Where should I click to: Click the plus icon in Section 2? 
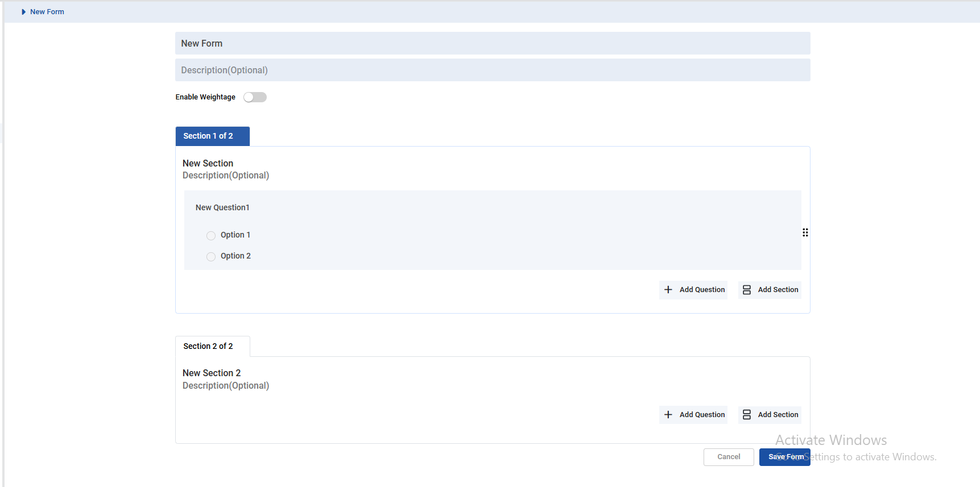coord(668,415)
